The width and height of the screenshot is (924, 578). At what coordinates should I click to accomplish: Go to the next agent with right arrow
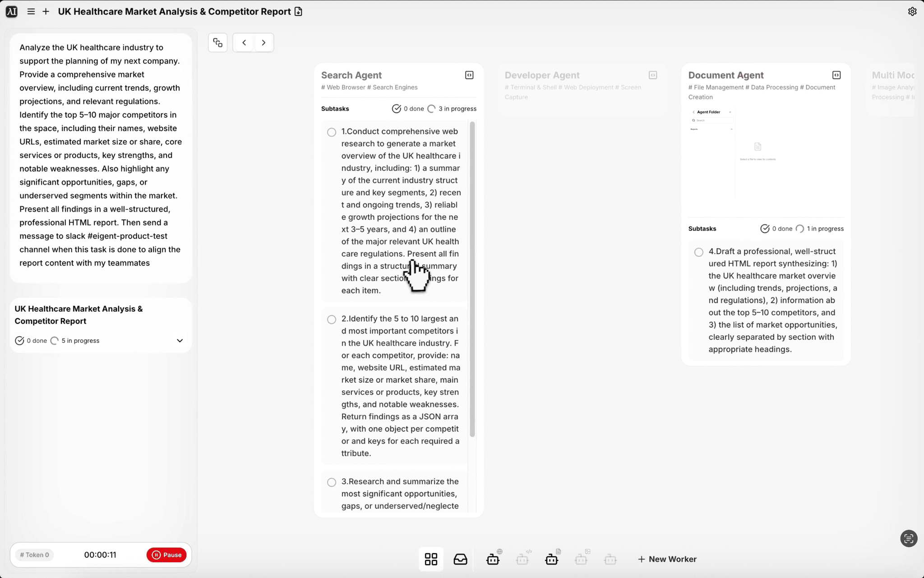pyautogui.click(x=263, y=43)
